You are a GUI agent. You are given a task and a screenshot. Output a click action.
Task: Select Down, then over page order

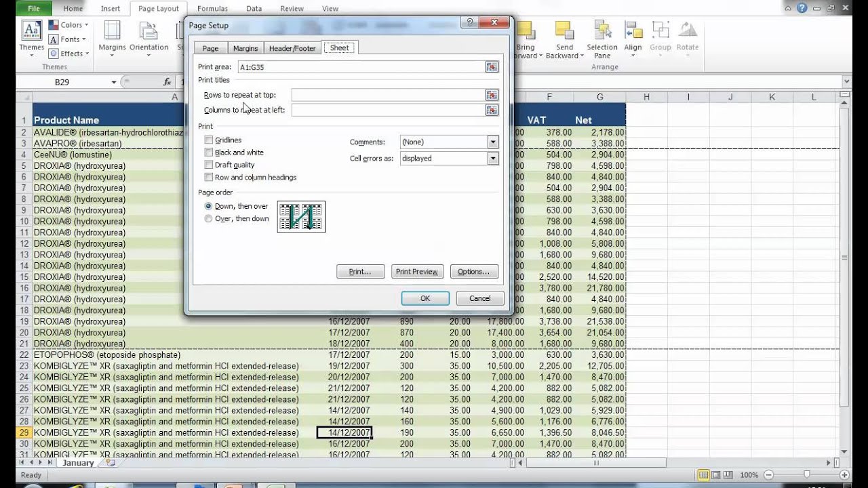(x=209, y=206)
